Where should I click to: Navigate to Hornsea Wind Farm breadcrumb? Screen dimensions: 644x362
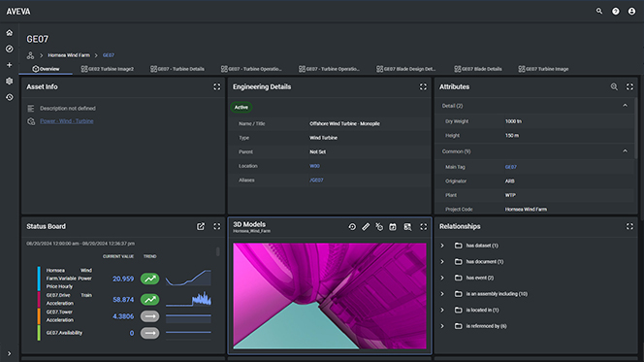(x=69, y=55)
